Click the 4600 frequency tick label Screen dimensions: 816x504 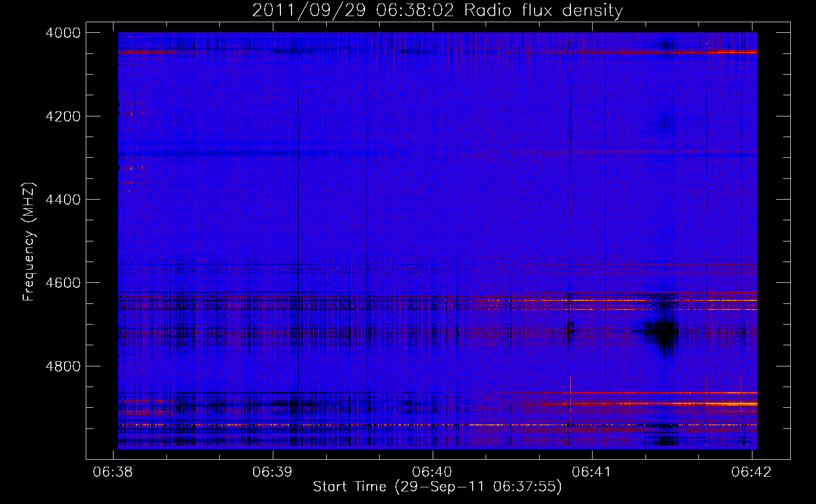pyautogui.click(x=63, y=283)
